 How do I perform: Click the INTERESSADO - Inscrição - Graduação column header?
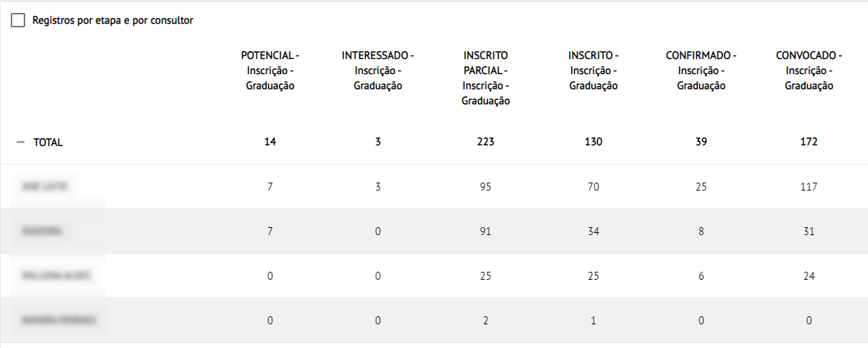click(x=378, y=70)
